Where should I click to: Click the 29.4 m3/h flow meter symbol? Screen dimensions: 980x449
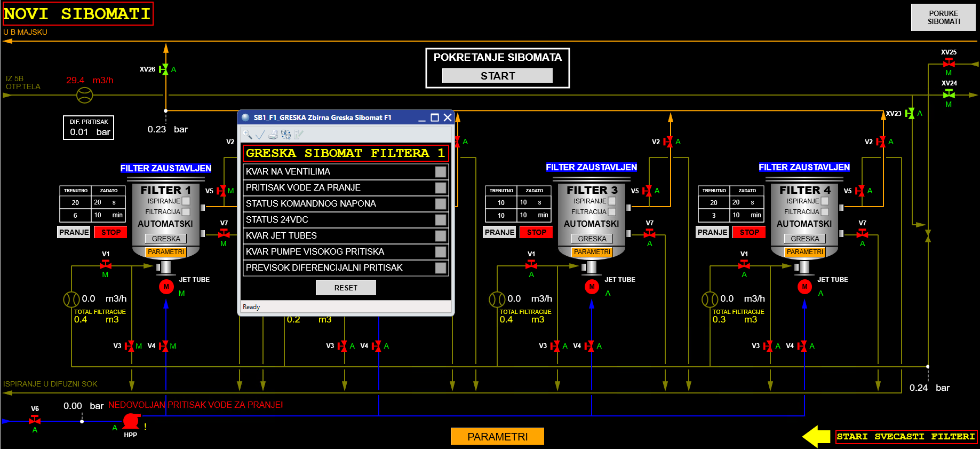tap(85, 95)
